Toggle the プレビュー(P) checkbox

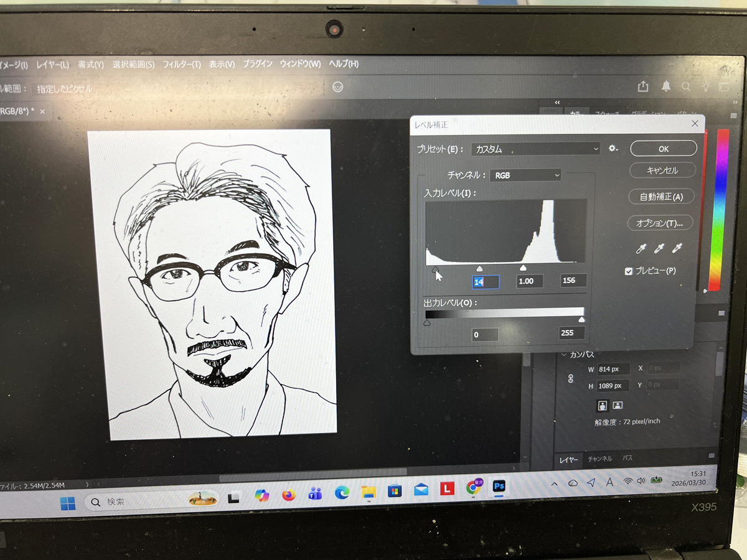pyautogui.click(x=629, y=271)
